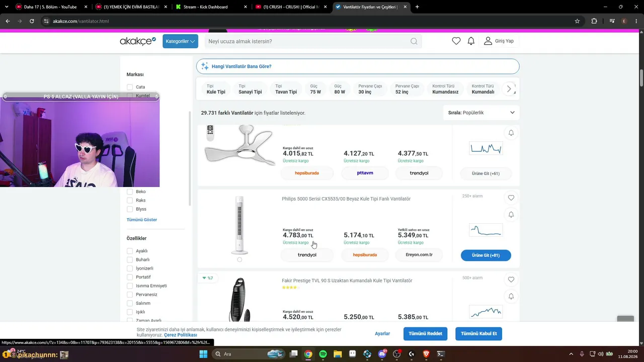The height and width of the screenshot is (362, 644).
Task: Select the Kule Tipi filter chip
Action: click(x=216, y=89)
